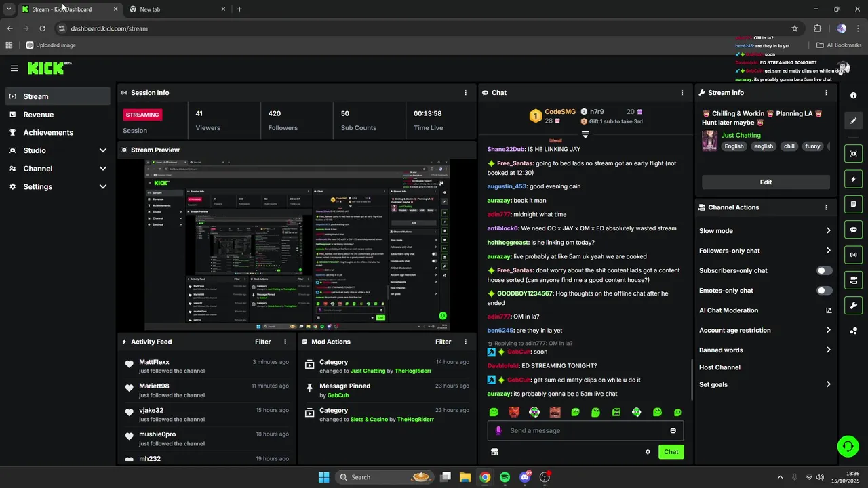This screenshot has width=868, height=488.
Task: Open the Windows Start menu
Action: pos(323,477)
